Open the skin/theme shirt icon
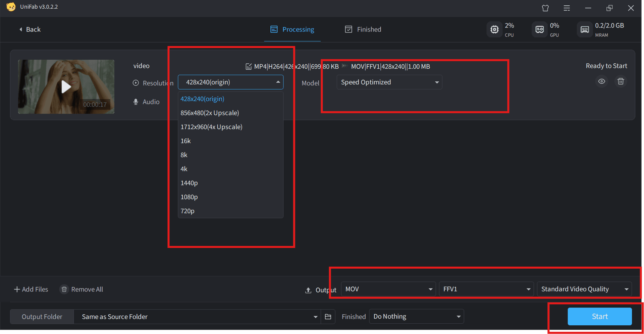 tap(545, 8)
